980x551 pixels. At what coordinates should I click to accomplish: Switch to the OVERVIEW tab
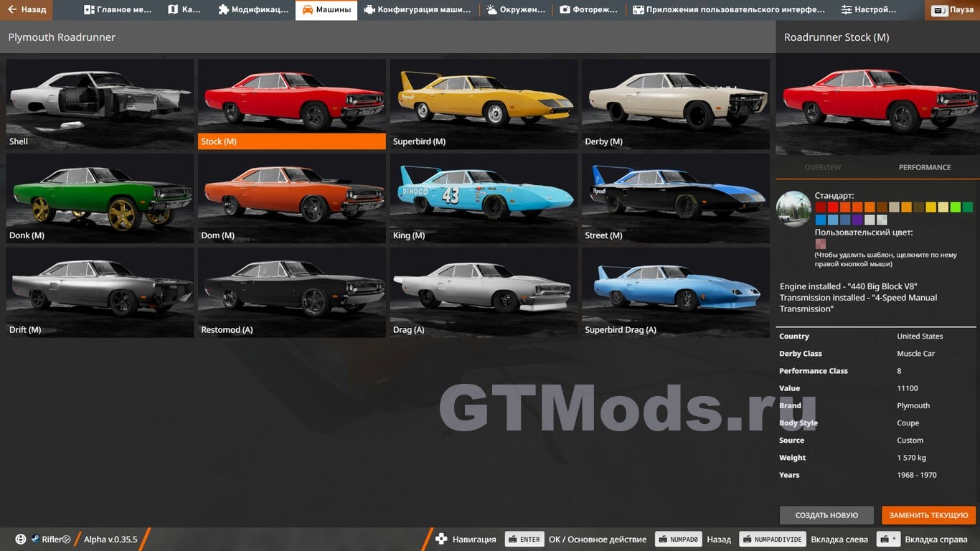click(823, 167)
